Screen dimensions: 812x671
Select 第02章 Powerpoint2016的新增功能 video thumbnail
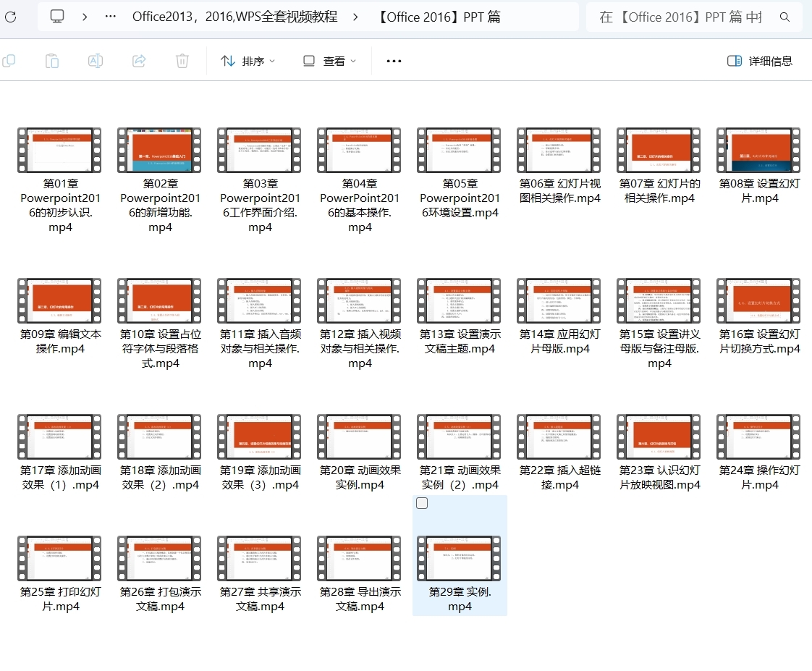159,151
